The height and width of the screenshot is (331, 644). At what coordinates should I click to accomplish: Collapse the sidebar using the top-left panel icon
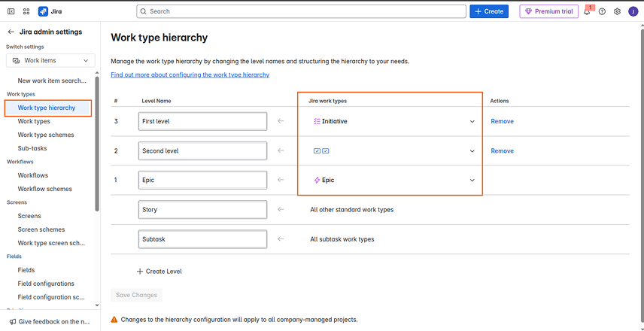(11, 12)
